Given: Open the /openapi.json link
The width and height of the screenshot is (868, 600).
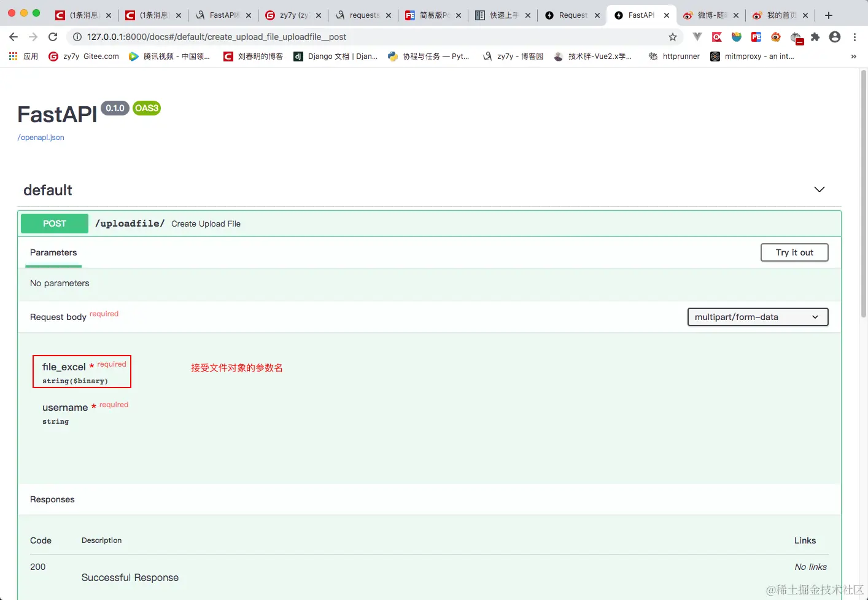Looking at the screenshot, I should 41,137.
